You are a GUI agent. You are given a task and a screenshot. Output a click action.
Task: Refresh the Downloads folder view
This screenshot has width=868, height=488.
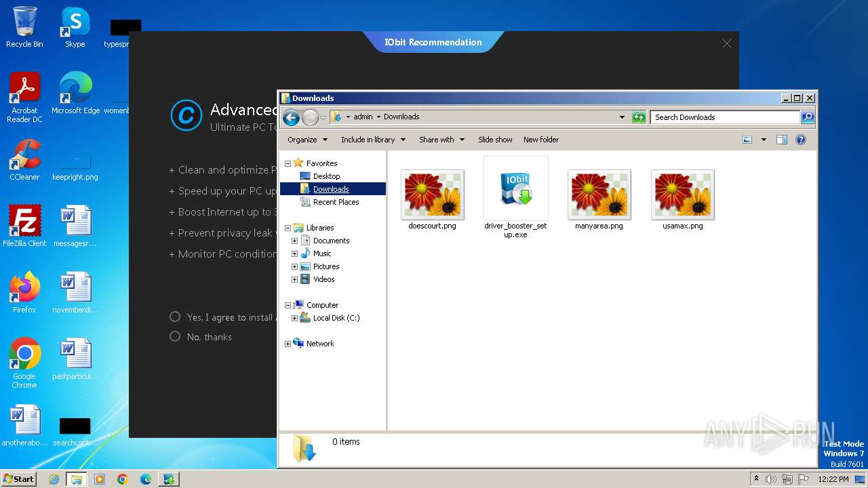(639, 117)
